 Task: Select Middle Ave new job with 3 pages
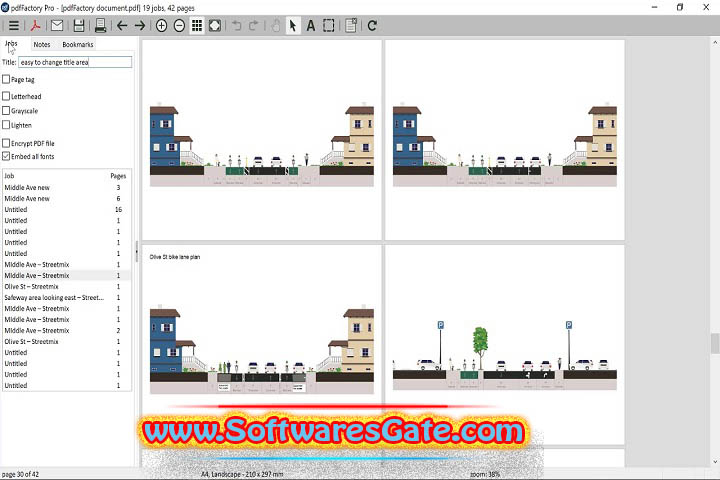click(x=67, y=187)
